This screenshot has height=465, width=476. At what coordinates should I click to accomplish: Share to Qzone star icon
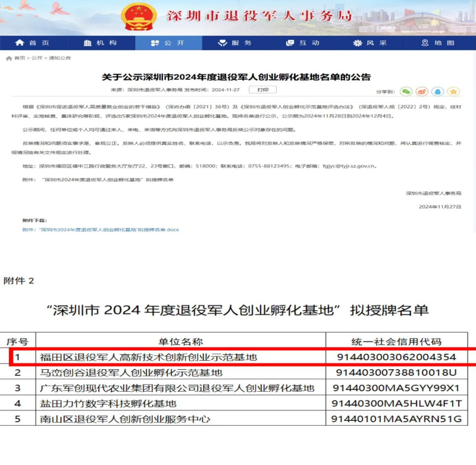point(453,92)
